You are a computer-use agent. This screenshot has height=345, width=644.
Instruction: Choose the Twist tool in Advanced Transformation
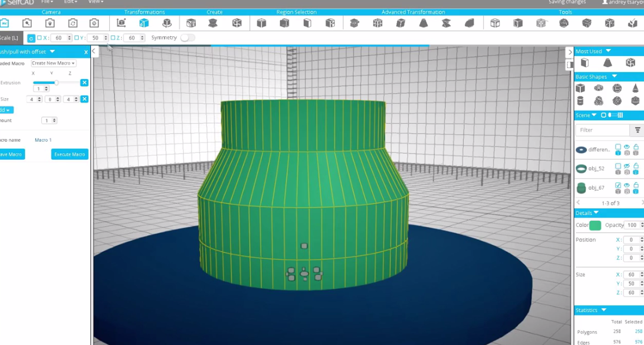coord(446,23)
